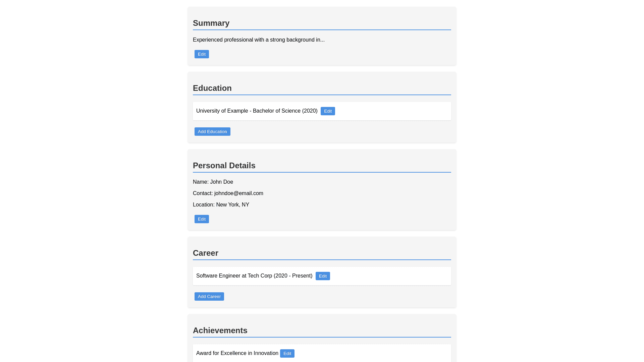
Task: Click the 'Bachelor of Science (2020)' text
Action: [x=285, y=111]
